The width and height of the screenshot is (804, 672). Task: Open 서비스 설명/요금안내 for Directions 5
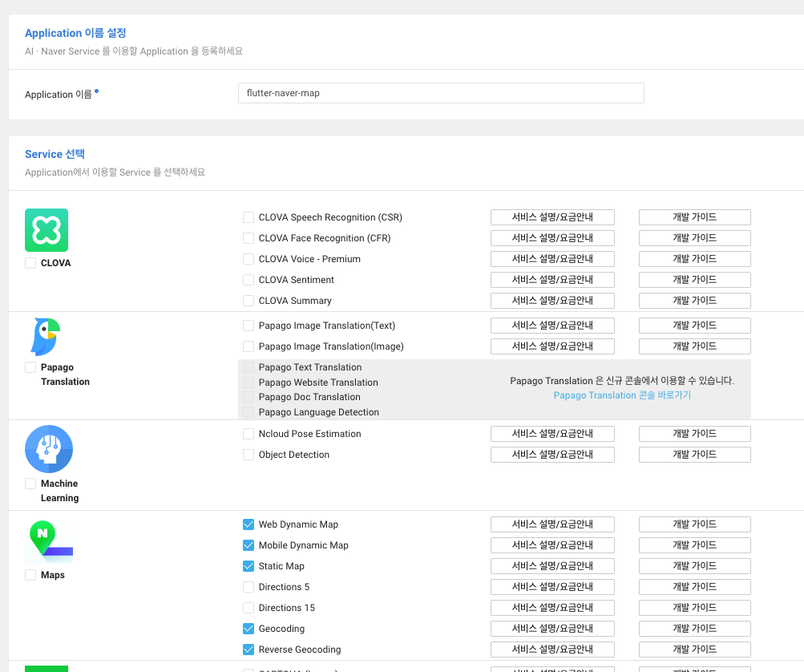(x=552, y=587)
